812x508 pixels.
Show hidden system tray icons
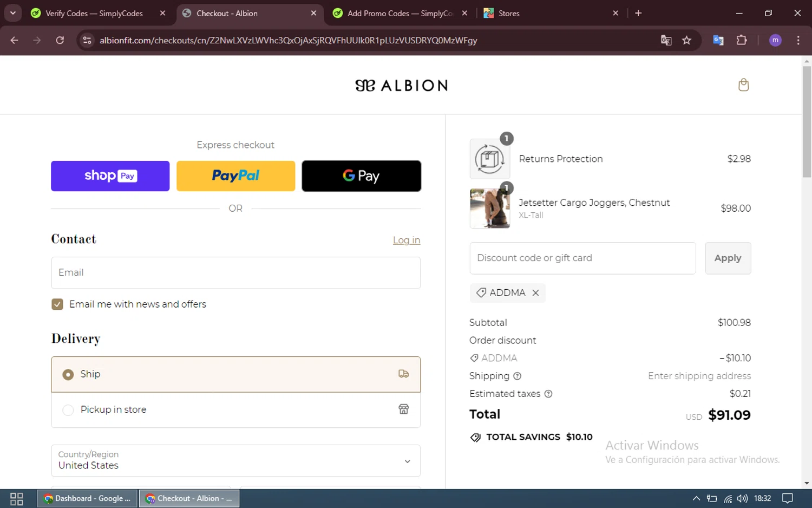[696, 499]
